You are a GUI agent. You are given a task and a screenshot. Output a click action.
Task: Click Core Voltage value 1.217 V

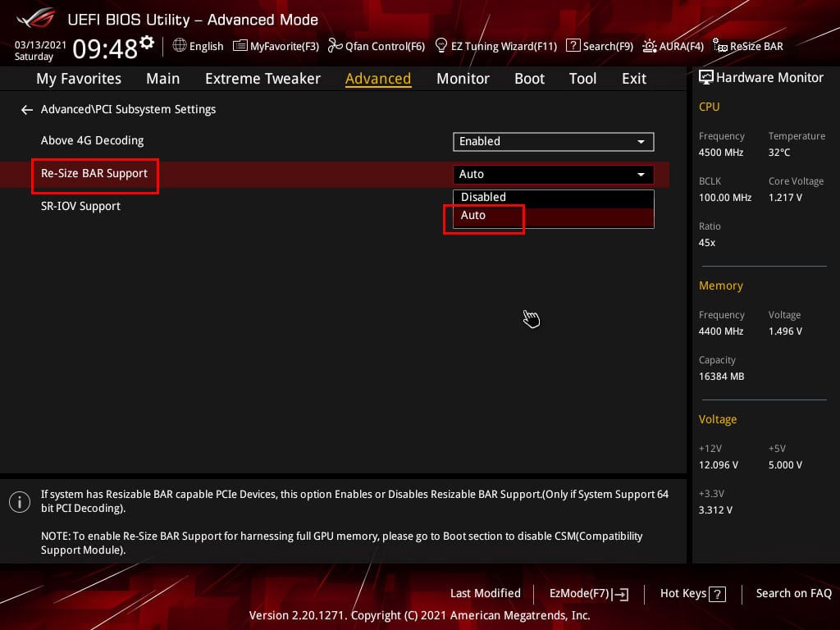(785, 197)
